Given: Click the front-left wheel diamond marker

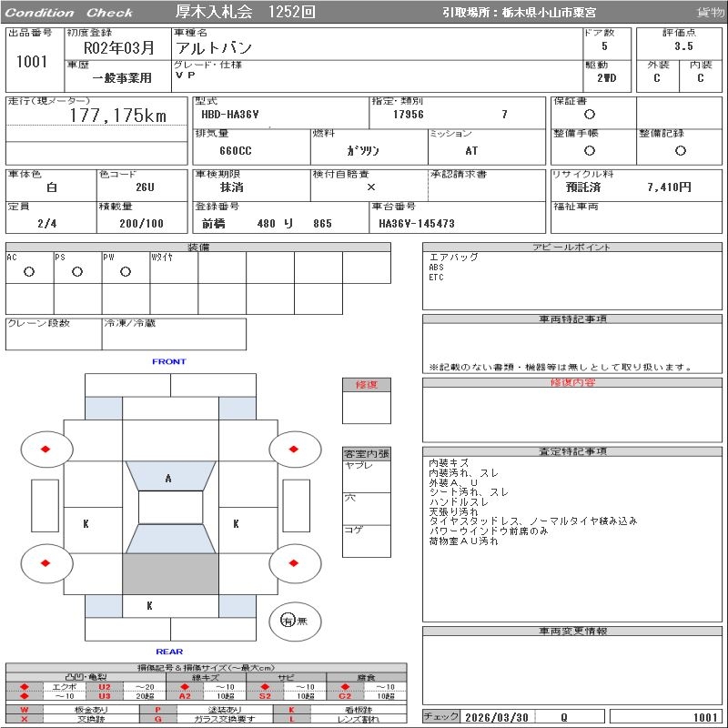Looking at the screenshot, I should [45, 449].
